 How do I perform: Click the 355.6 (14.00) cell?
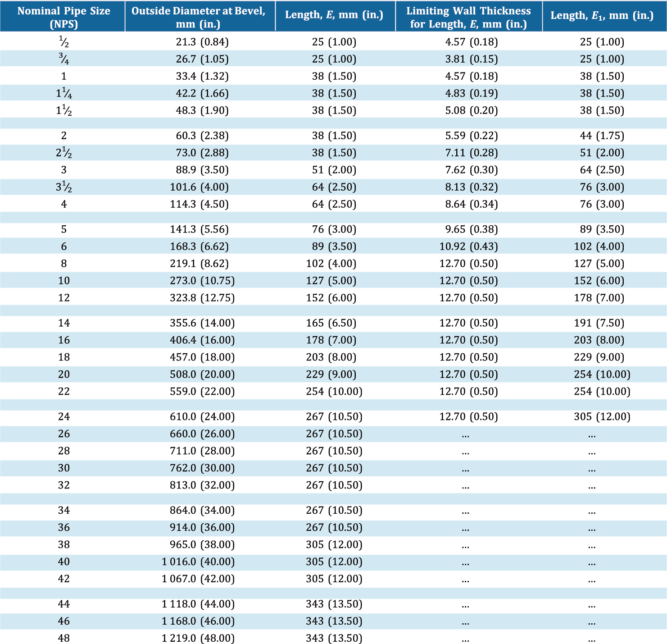point(202,323)
